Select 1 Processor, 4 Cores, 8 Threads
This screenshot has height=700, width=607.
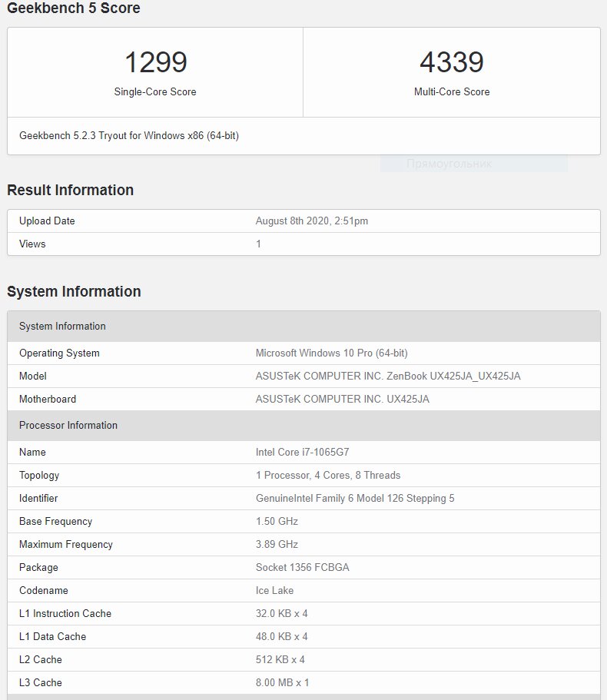(x=328, y=476)
